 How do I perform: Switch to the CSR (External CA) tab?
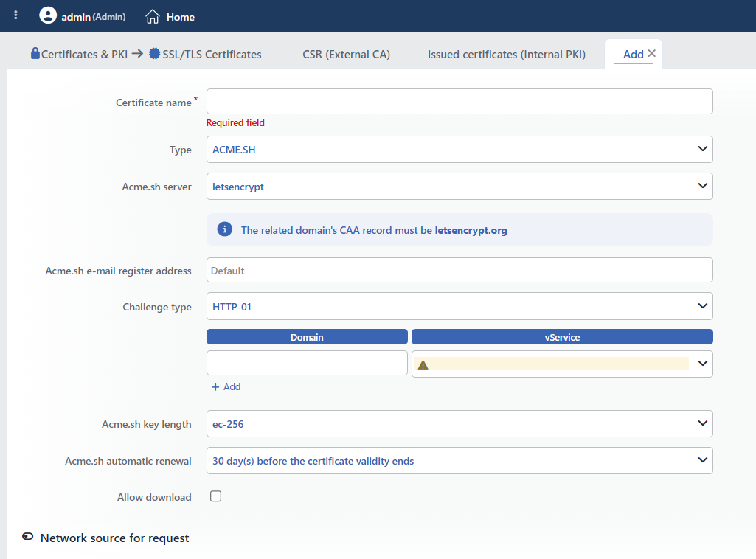coord(346,55)
